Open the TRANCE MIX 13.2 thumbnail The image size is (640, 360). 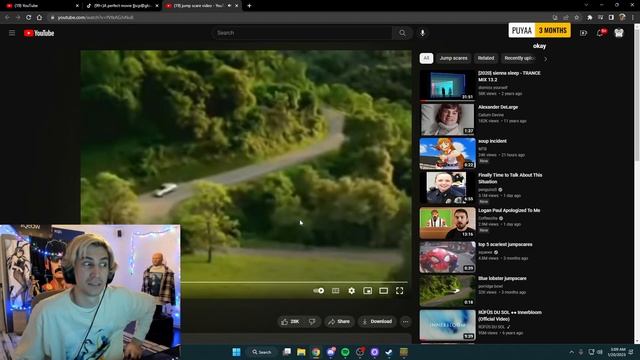(447, 85)
